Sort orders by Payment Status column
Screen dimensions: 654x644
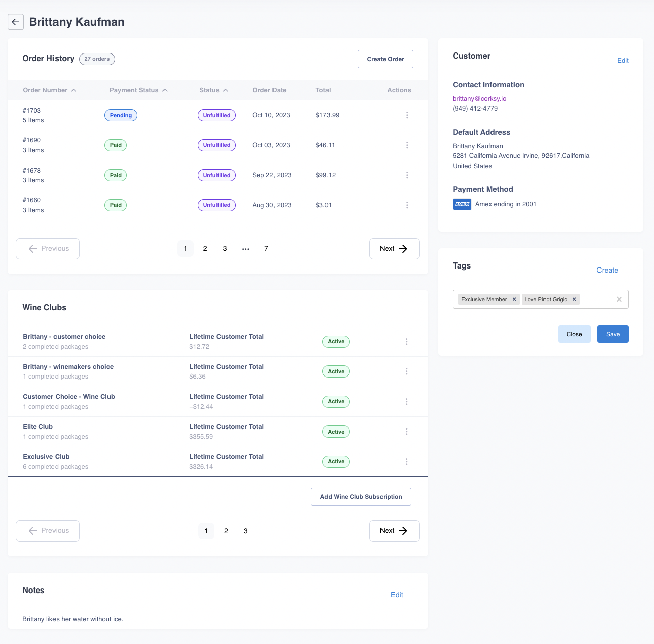tap(138, 90)
